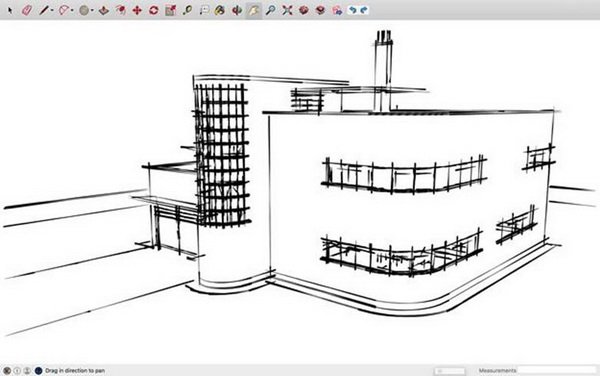
Task: Click the highlighted Pan hand tool
Action: coord(253,10)
